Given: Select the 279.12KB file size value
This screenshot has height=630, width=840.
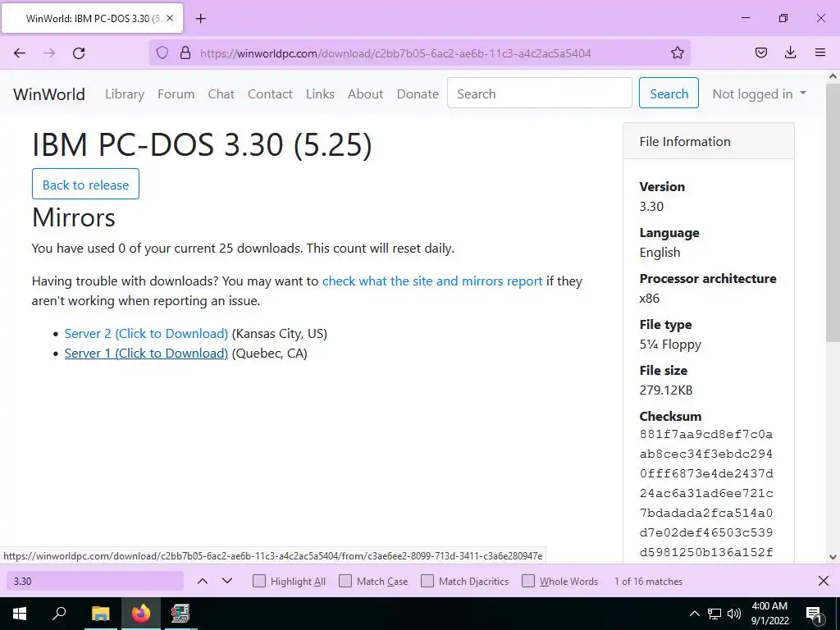Looking at the screenshot, I should (x=666, y=390).
